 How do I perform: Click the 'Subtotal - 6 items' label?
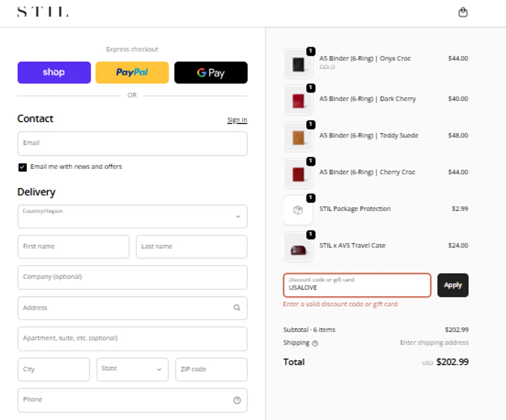(309, 330)
